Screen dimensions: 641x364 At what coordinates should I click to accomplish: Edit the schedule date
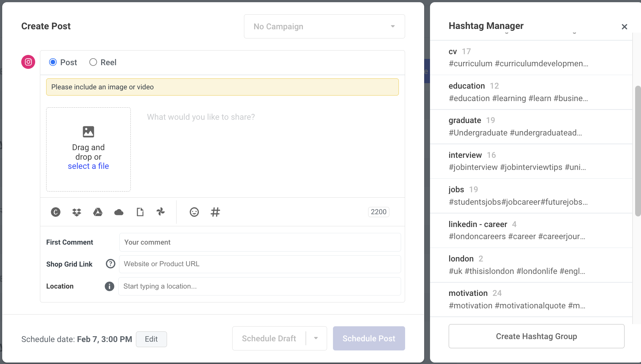[151, 339]
